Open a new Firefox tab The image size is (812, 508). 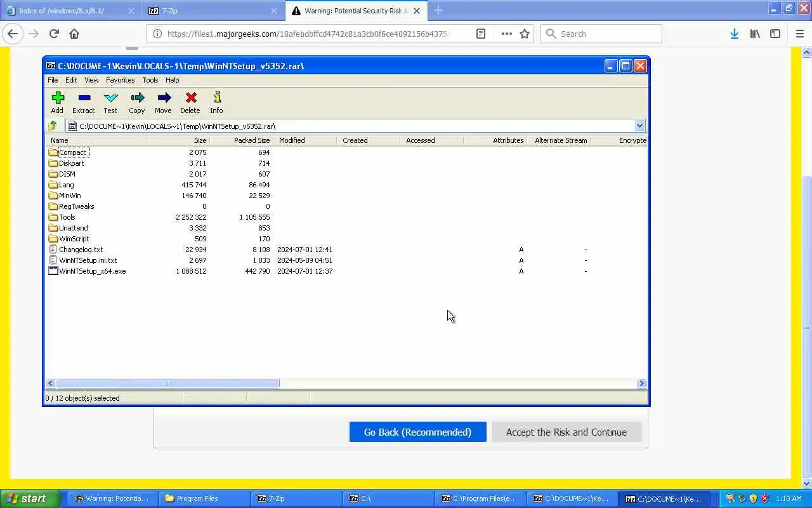pyautogui.click(x=438, y=11)
